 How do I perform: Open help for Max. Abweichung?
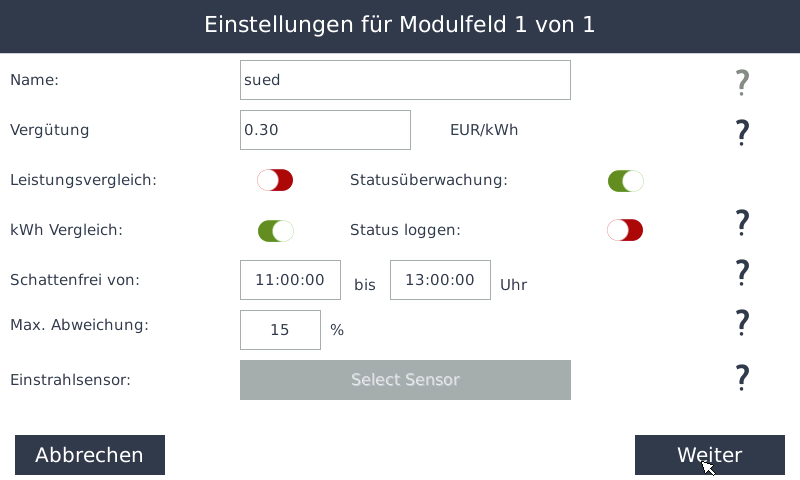pyautogui.click(x=742, y=322)
